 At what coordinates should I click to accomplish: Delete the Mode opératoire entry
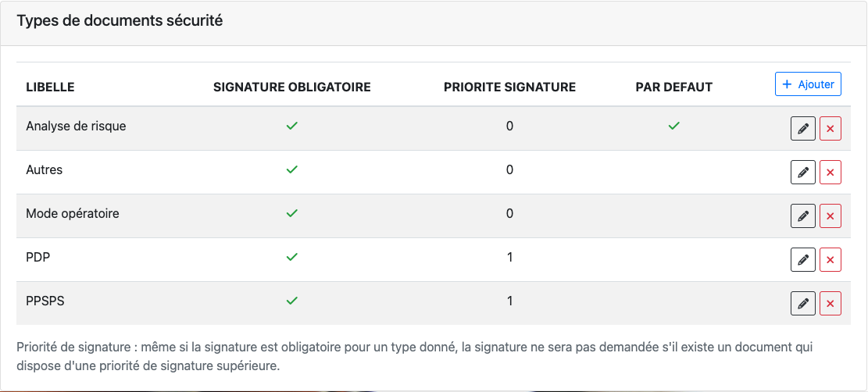(x=830, y=216)
